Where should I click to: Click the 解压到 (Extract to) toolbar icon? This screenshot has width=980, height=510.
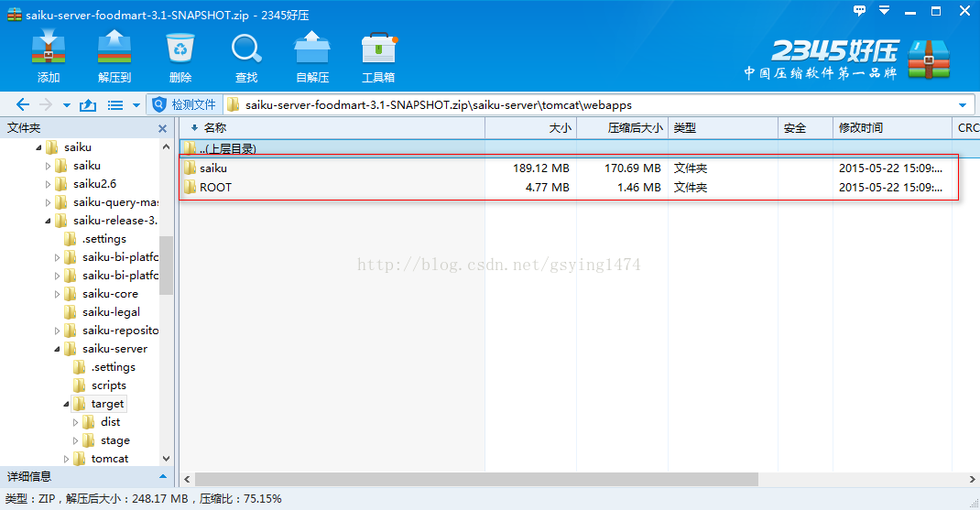[x=114, y=48]
